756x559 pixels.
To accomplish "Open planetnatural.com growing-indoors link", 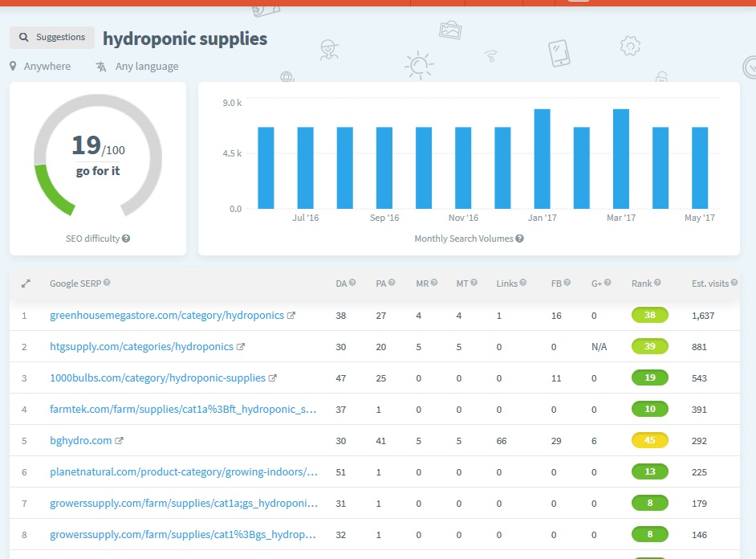I will (184, 472).
